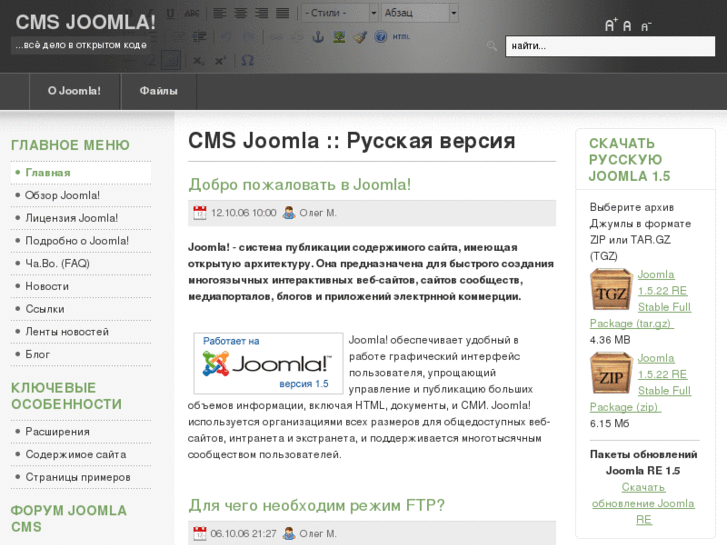Decrease font size with A- icon
Viewport: 727px width, 545px height.
(x=646, y=26)
